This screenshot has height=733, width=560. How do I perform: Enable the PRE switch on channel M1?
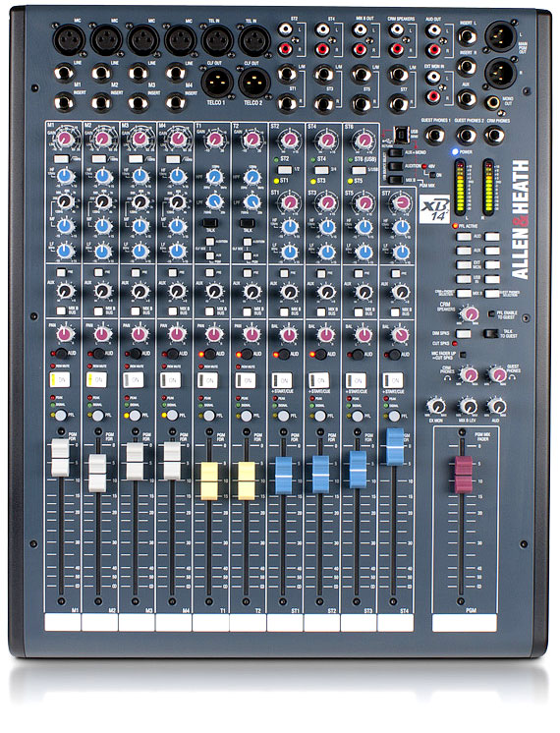(61, 272)
